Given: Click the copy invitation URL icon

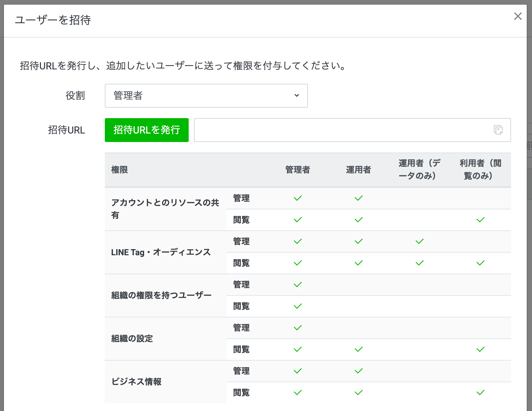Looking at the screenshot, I should 498,130.
